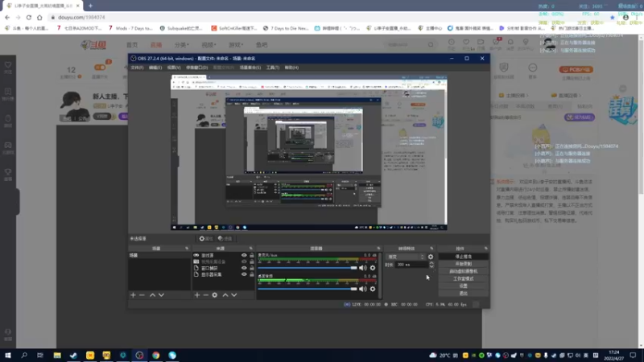Lock the 游戏源 source

tap(252, 255)
